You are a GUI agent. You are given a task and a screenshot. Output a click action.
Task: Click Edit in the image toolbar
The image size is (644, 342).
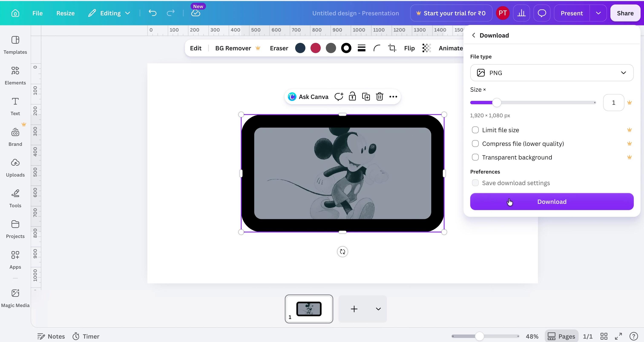click(195, 48)
